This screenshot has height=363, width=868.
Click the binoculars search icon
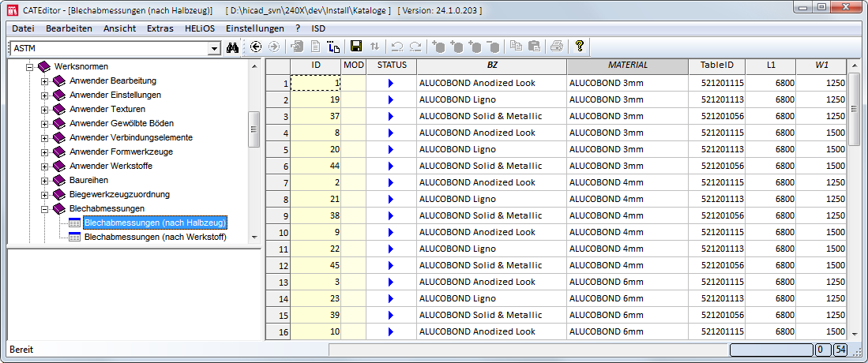[232, 47]
